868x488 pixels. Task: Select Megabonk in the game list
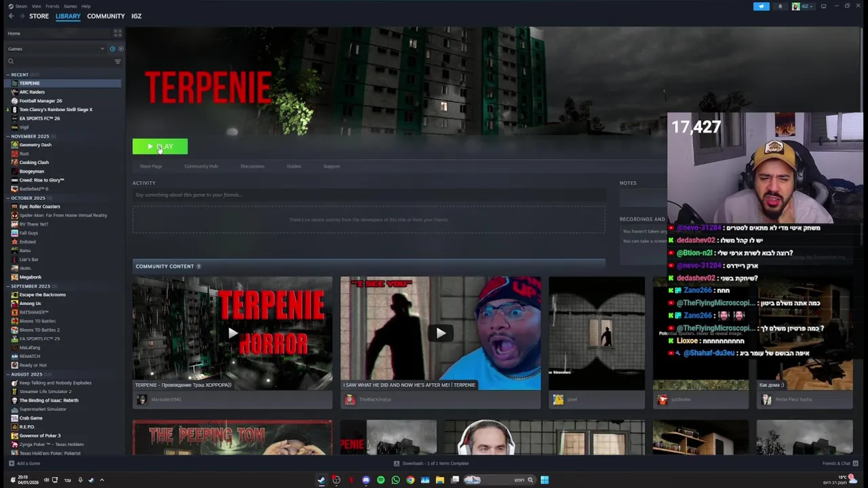pyautogui.click(x=31, y=277)
